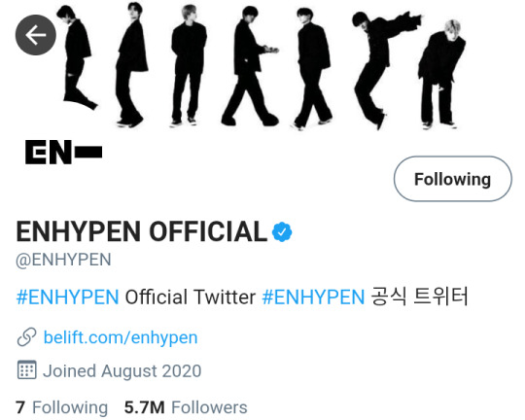Open the first #ENHYPEN hashtag

[x=68, y=297]
